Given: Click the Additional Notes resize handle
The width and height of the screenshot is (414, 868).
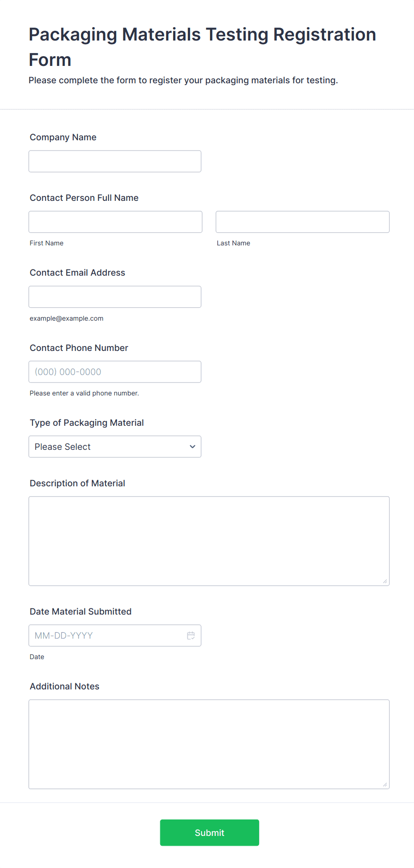Looking at the screenshot, I should 385,784.
